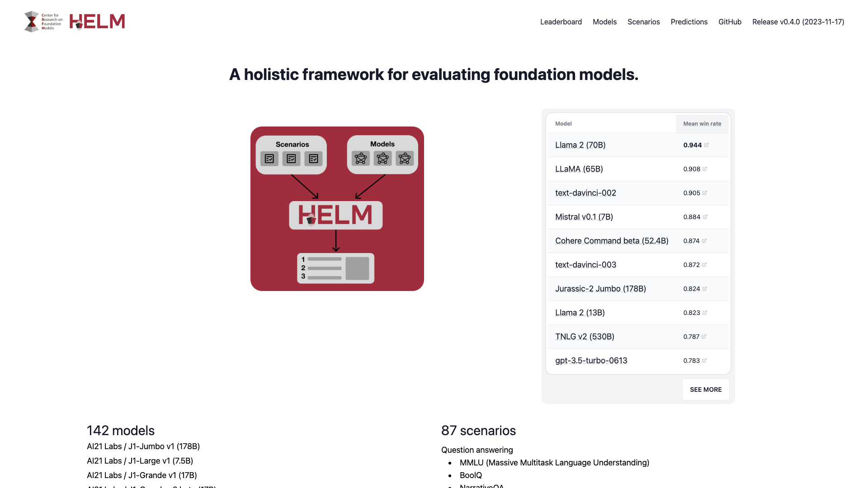Image resolution: width=868 pixels, height=488 pixels.
Task: Click external link icon next to 0.874
Action: pos(704,241)
